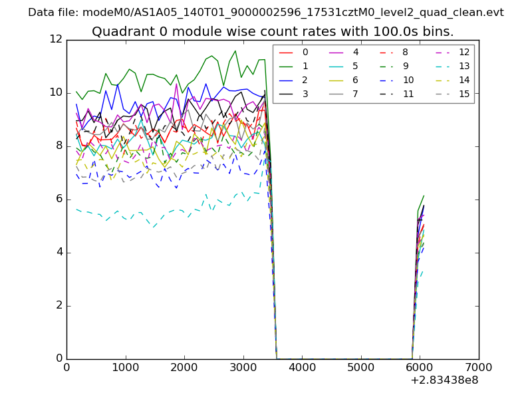The width and height of the screenshot is (532, 399).
Task: Select module 2 label in legend
Action: tap(305, 80)
